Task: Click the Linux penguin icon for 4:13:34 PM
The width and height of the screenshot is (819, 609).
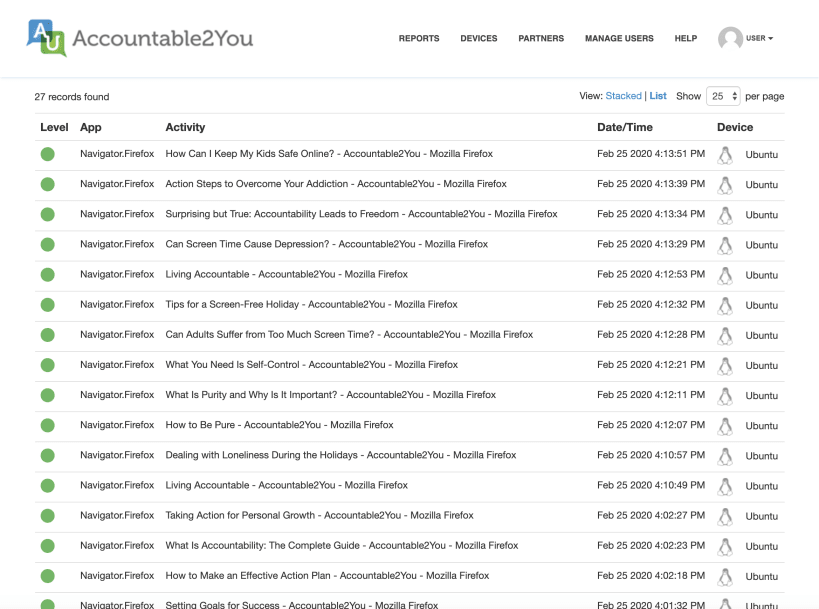Action: (724, 216)
